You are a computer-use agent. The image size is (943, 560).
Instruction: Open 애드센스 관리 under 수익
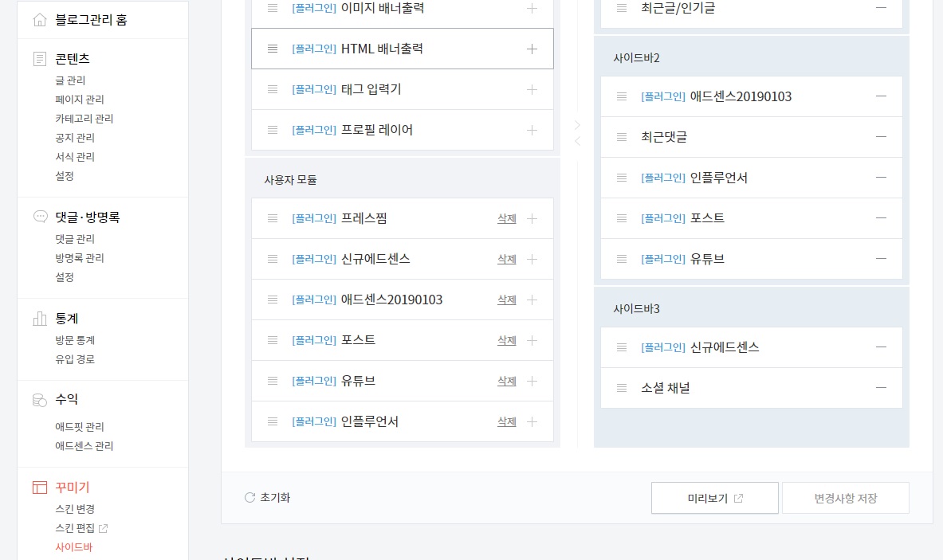point(84,446)
